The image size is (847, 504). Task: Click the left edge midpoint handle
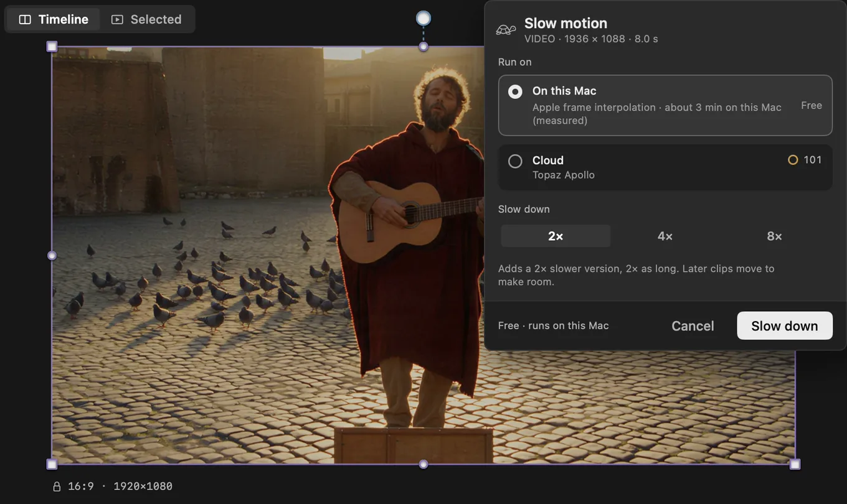pyautogui.click(x=52, y=256)
